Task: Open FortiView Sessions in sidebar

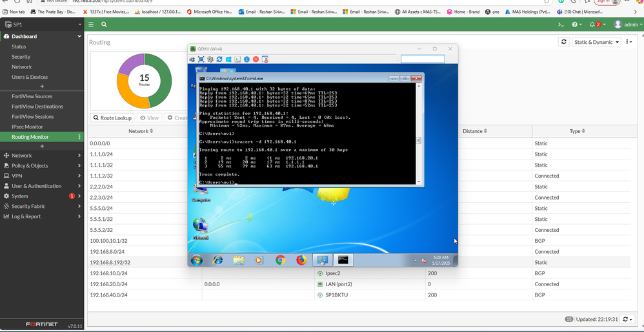Action: tap(33, 117)
